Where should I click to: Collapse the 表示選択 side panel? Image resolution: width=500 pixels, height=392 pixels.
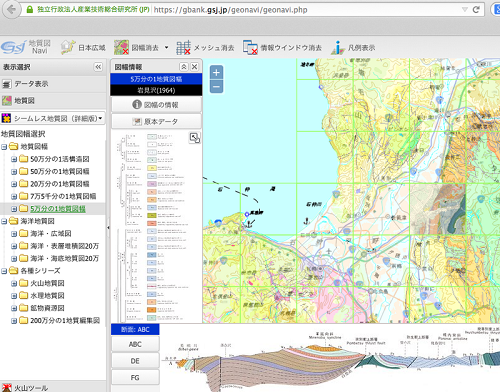coord(98,67)
